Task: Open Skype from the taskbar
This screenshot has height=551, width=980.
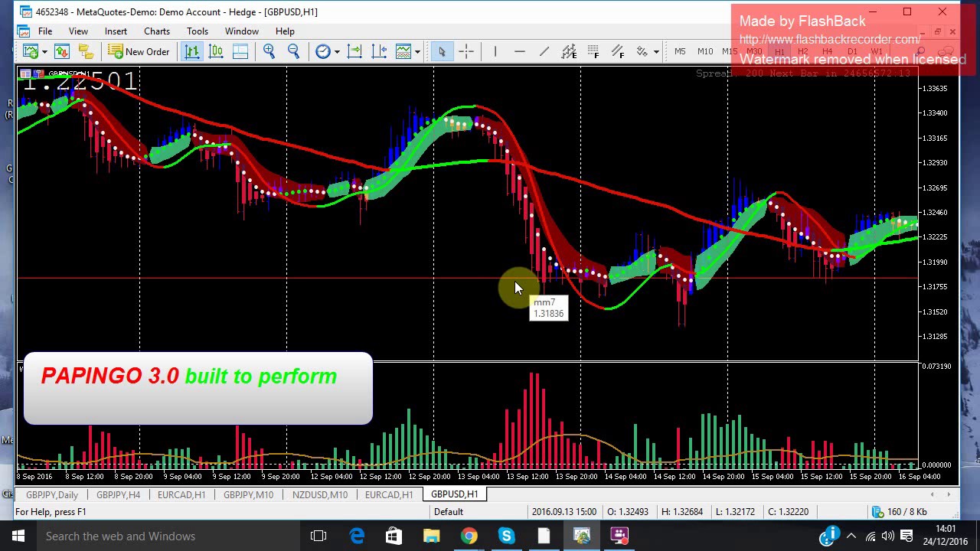Action: coord(507,536)
